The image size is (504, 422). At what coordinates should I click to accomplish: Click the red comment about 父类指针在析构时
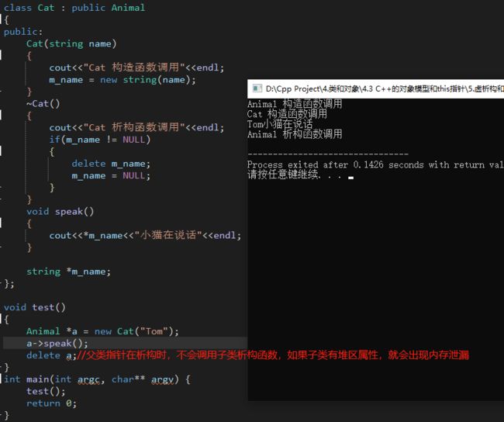tap(273, 355)
